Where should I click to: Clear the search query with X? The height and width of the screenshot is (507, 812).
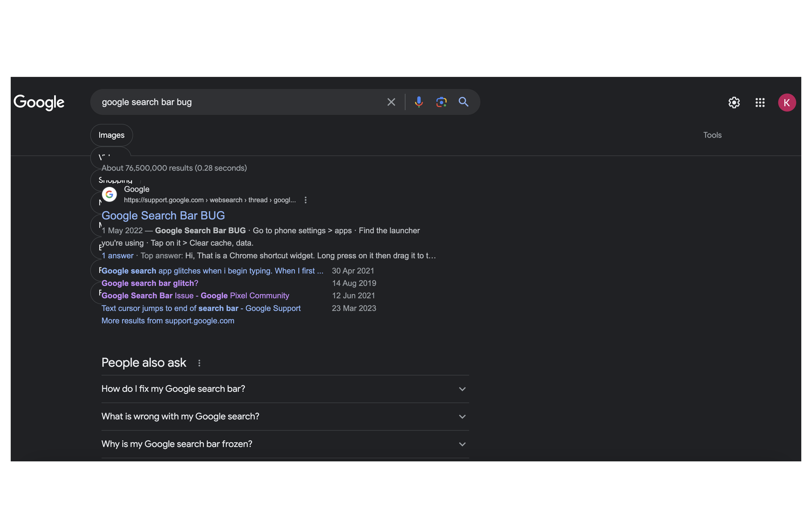[391, 102]
